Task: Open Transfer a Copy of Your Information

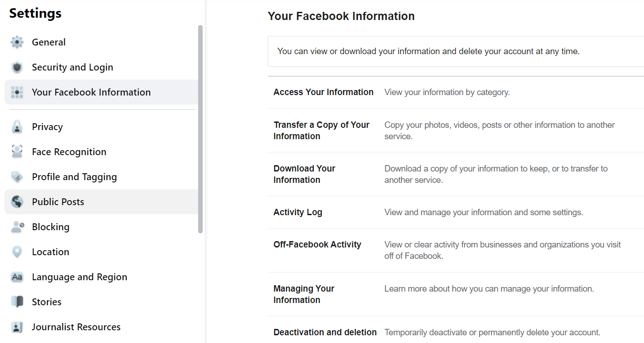Action: pyautogui.click(x=456, y=131)
